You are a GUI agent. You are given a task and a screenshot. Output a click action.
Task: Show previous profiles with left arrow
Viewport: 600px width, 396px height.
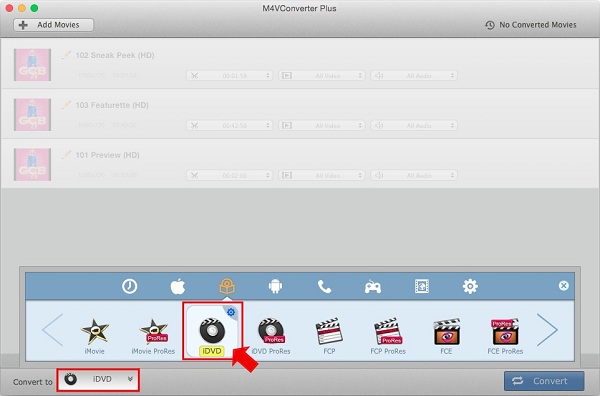pyautogui.click(x=53, y=330)
